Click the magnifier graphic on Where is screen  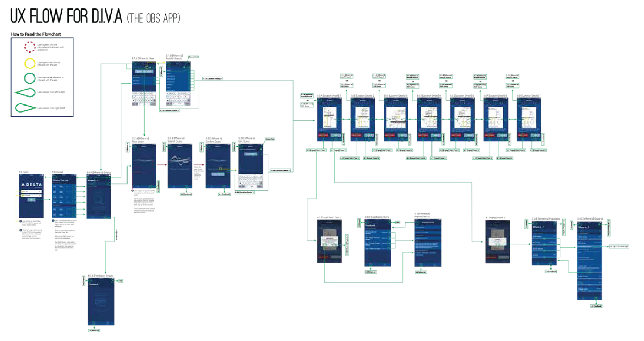pos(98,200)
